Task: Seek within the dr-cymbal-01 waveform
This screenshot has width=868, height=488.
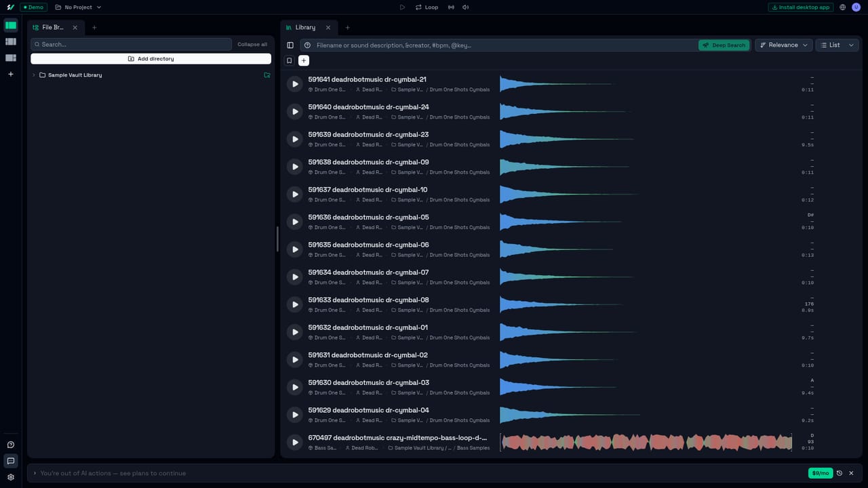Action: click(x=646, y=332)
